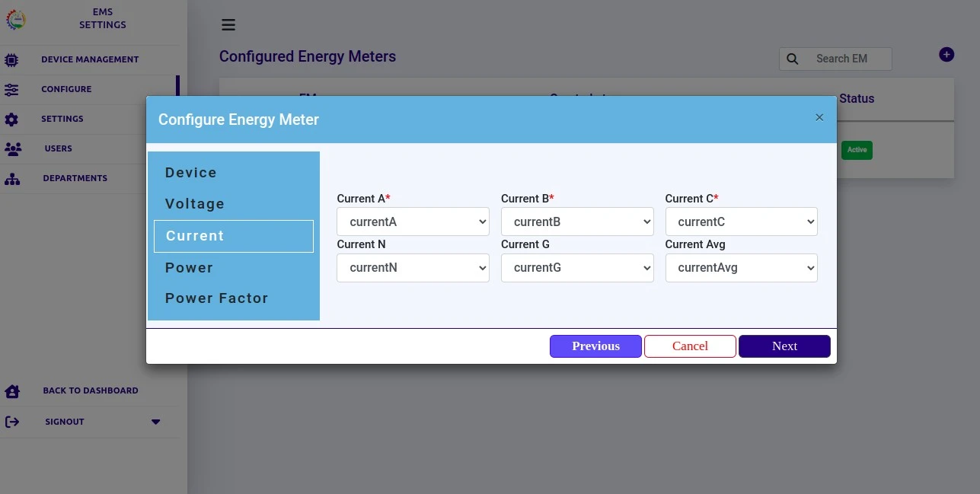Click the Cancel button
This screenshot has width=980, height=494.
pyautogui.click(x=690, y=346)
